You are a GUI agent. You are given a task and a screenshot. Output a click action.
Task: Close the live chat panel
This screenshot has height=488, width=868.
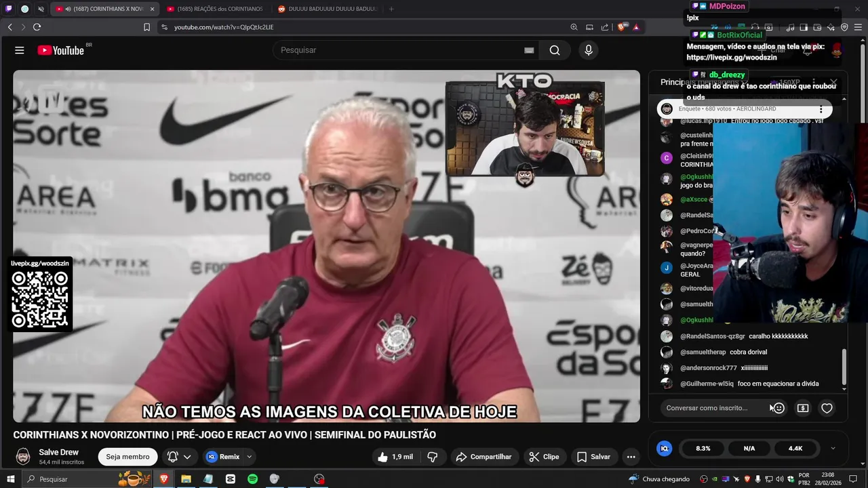pyautogui.click(x=833, y=82)
